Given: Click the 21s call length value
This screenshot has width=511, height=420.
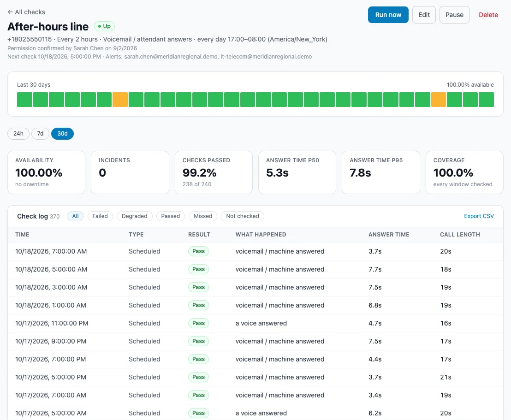Looking at the screenshot, I should (x=446, y=377).
